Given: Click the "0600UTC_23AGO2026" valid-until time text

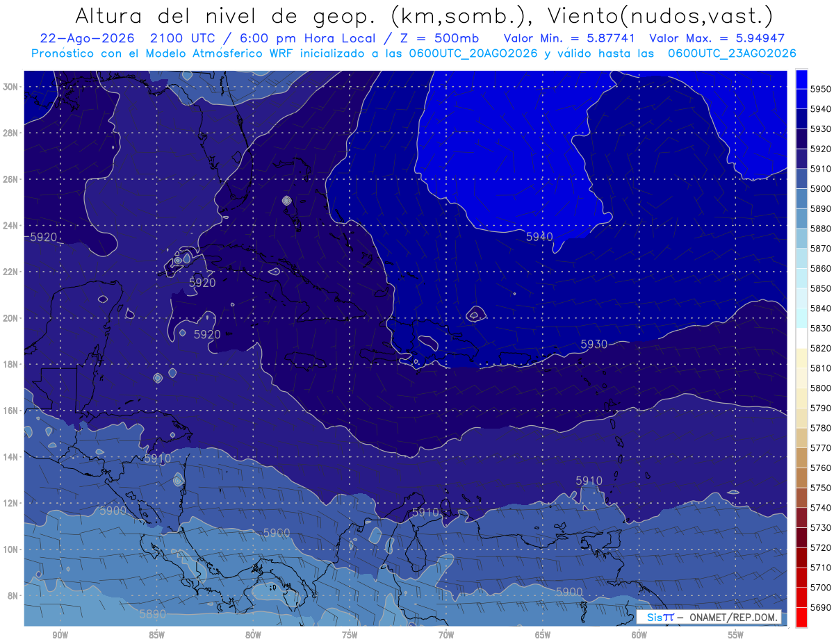Looking at the screenshot, I should pyautogui.click(x=732, y=53).
